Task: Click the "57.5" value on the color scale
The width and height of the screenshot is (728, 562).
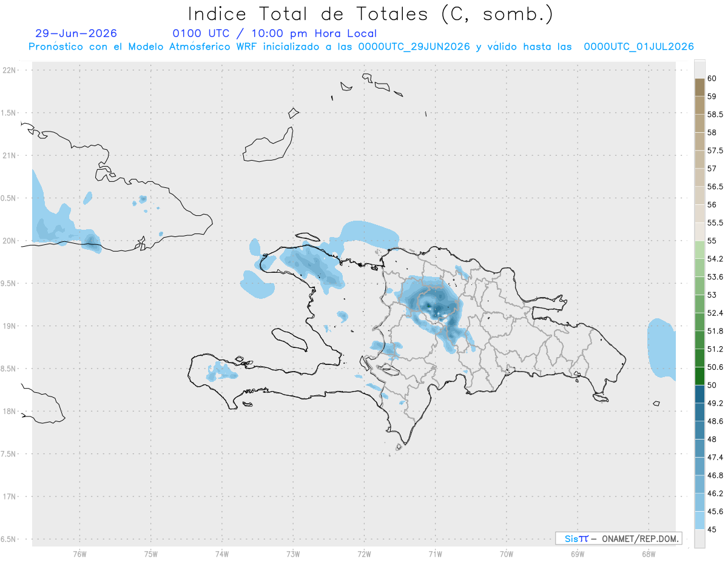Action: [715, 150]
